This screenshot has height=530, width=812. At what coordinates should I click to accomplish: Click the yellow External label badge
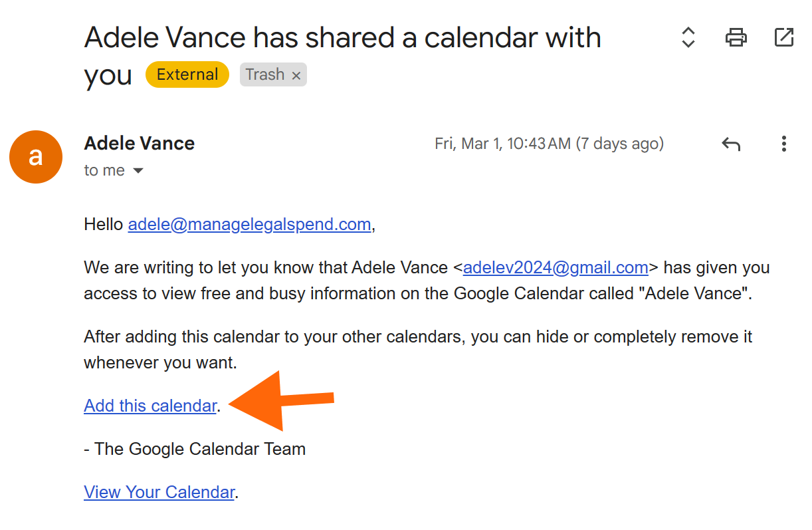187,74
